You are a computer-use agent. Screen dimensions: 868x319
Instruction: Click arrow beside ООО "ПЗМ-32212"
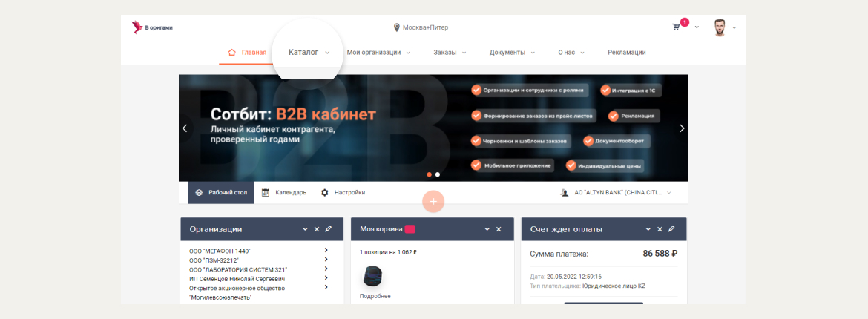326,259
